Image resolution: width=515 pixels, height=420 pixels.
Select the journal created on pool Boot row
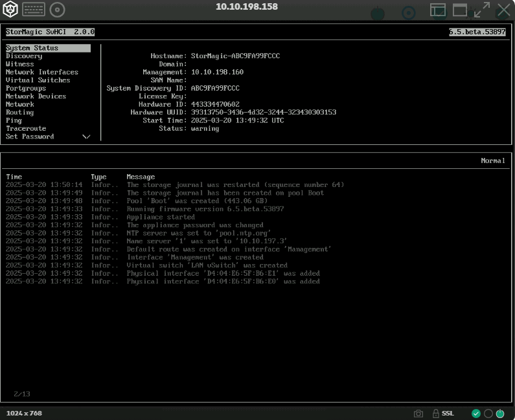tap(165, 193)
